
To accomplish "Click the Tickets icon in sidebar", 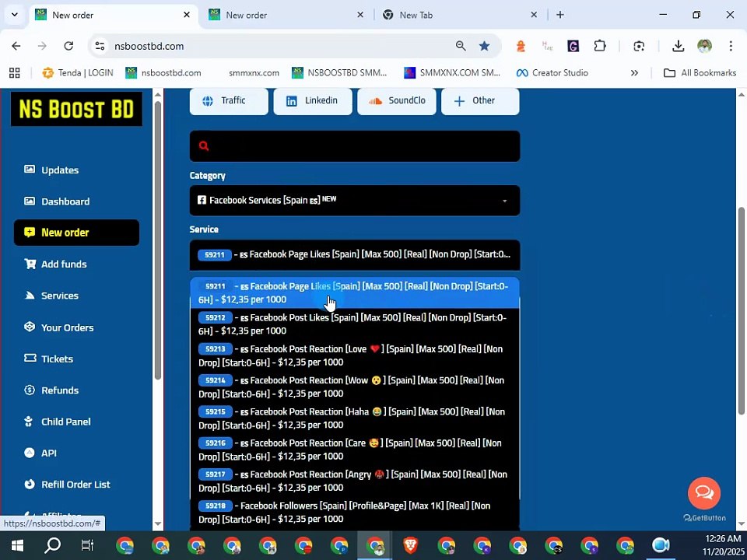I will tap(30, 358).
